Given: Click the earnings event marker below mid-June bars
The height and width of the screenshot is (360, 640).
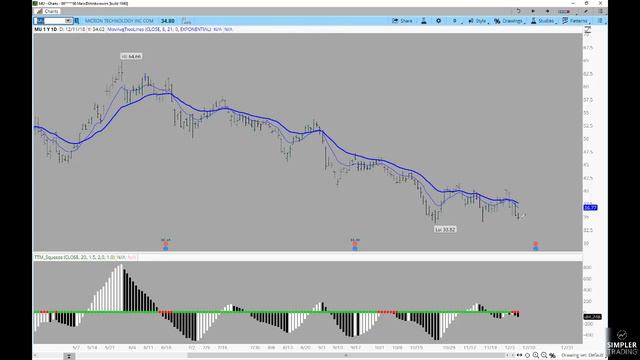Looking at the screenshot, I should click(x=166, y=245).
